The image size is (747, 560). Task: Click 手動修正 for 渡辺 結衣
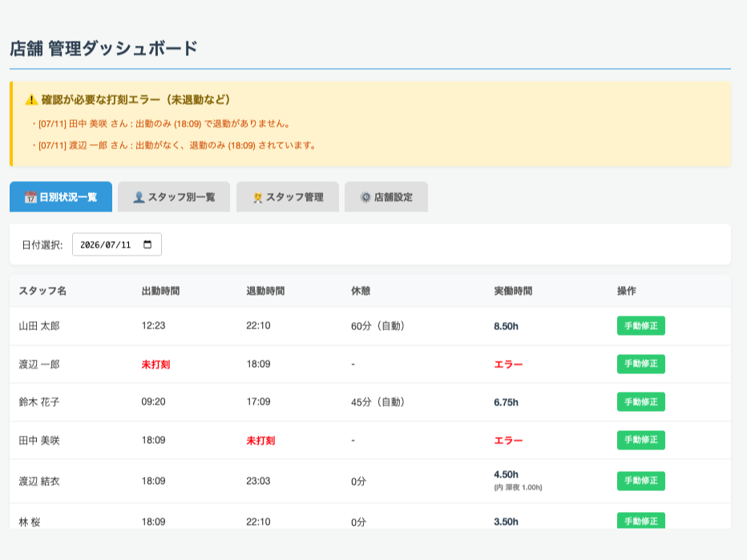tap(640, 481)
